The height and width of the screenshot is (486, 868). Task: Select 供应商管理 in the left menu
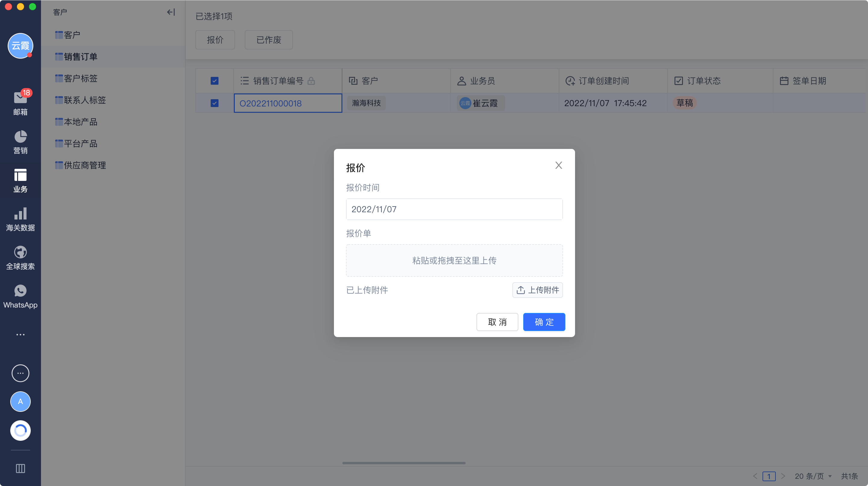click(85, 165)
